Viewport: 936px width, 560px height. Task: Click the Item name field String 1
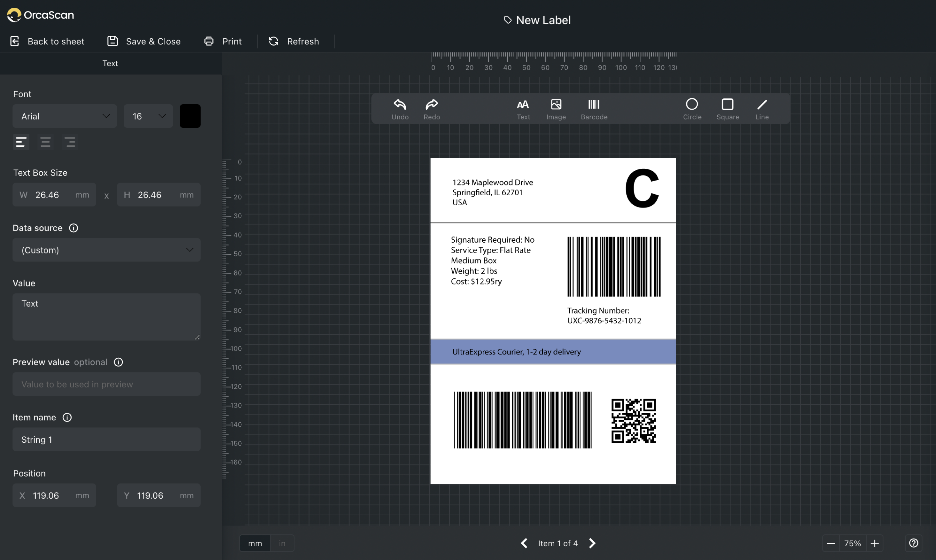(106, 439)
